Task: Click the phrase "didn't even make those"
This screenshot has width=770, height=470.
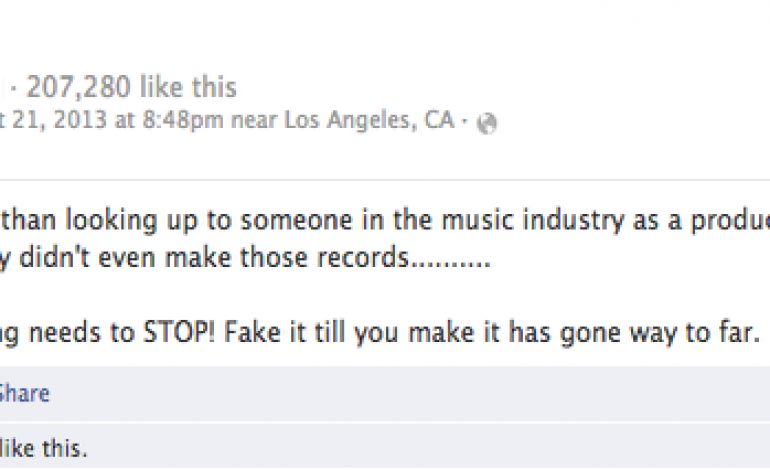Action: point(131,258)
